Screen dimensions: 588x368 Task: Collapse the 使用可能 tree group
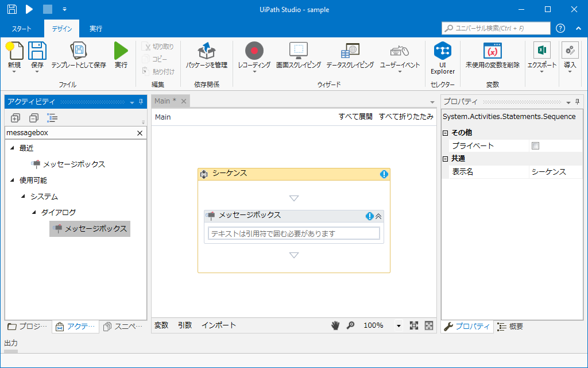click(x=12, y=180)
